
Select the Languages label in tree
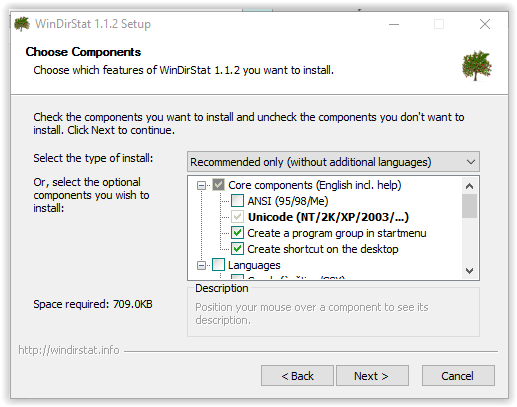254,265
